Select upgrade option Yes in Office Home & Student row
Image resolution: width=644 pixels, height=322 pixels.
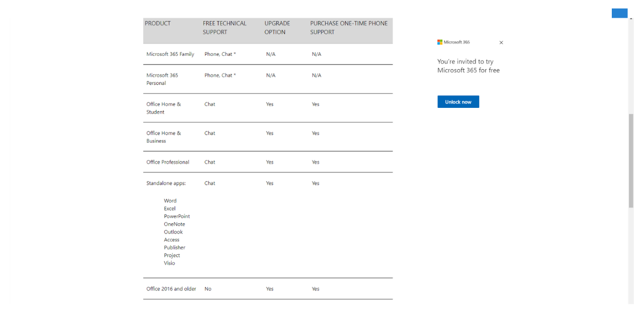[270, 104]
